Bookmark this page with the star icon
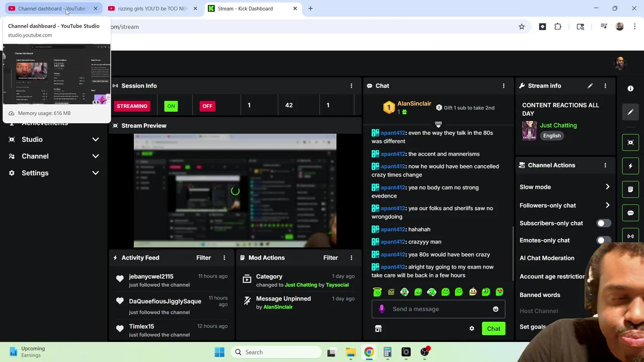This screenshot has width=644, height=362. [x=522, y=27]
